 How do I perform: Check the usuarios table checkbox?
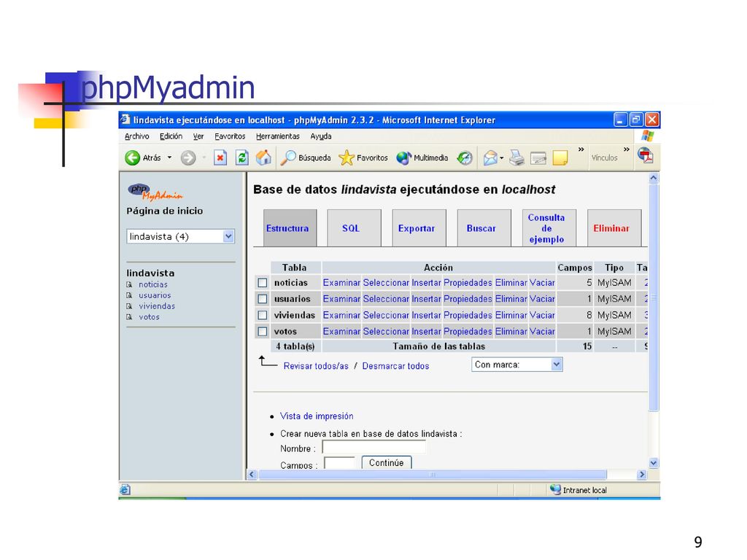(263, 299)
